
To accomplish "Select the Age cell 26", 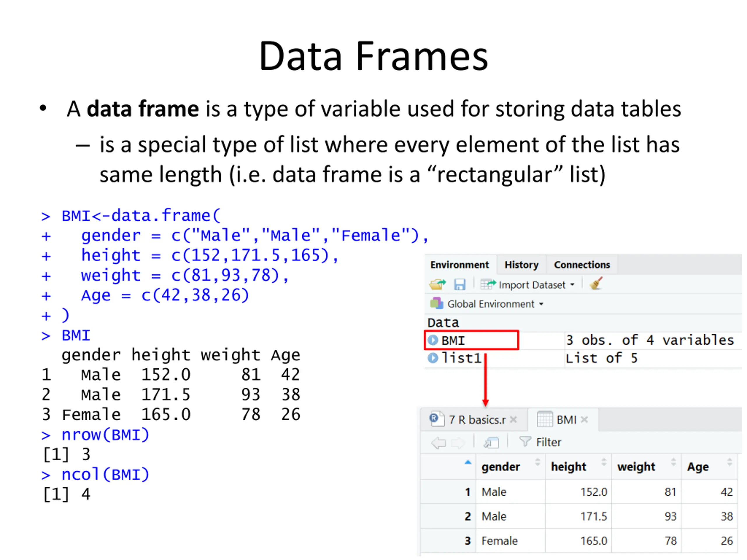I will [x=709, y=541].
